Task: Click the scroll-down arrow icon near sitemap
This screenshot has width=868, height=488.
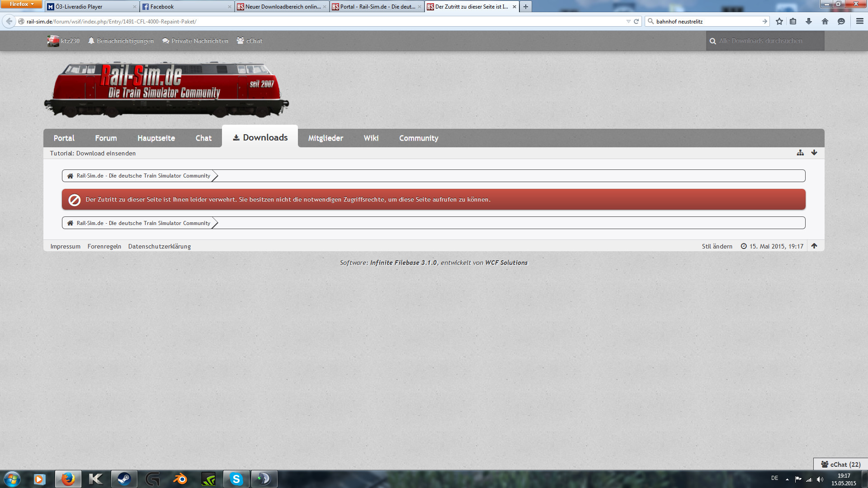Action: (814, 153)
